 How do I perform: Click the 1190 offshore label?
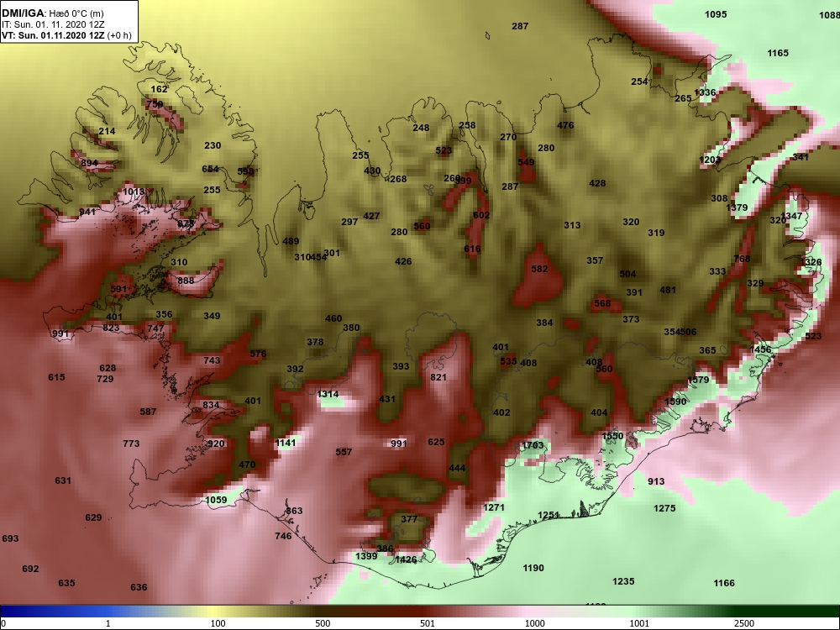coord(533,569)
